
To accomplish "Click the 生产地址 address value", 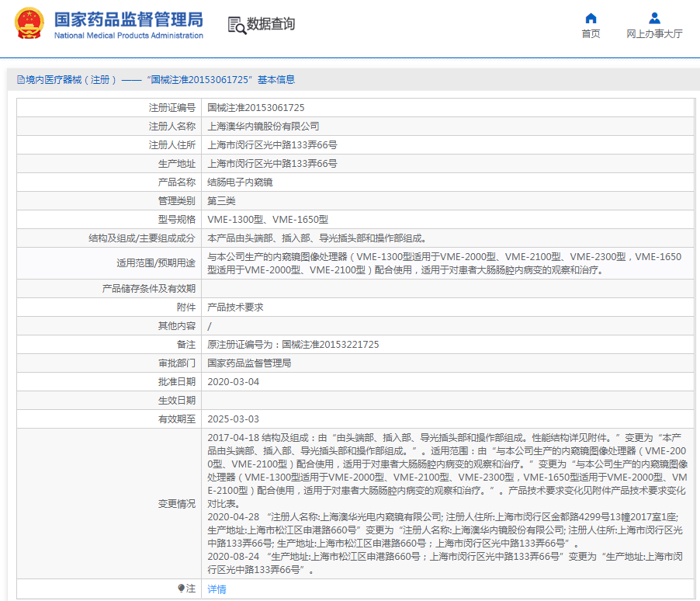I will [272, 164].
